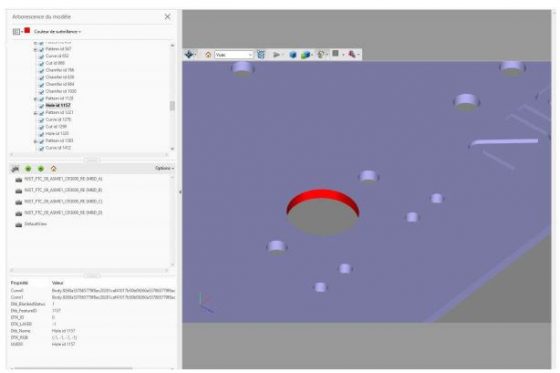560x373 pixels.
Task: Click the home view icon in the 3D toolbar
Action: [x=208, y=55]
